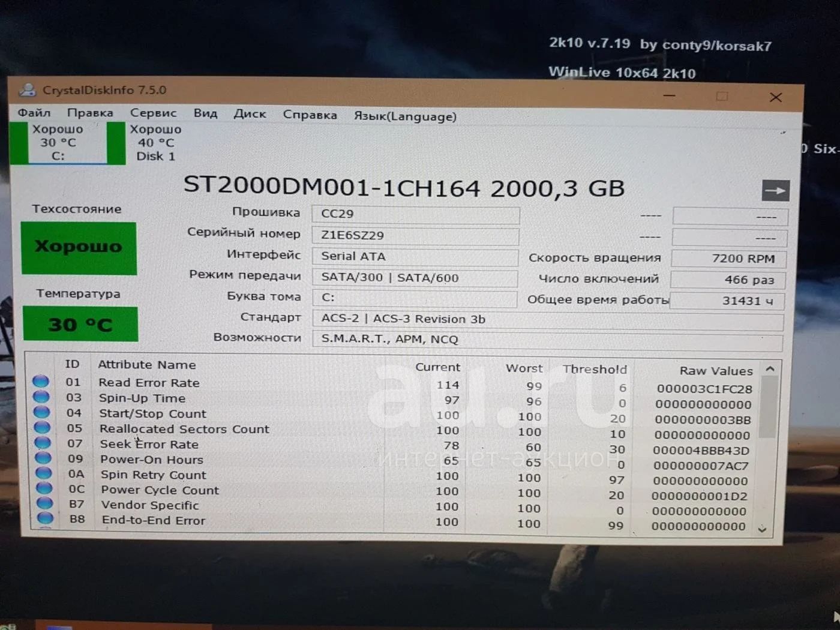Click the CrystalDiskInfo title bar icon

click(27, 90)
